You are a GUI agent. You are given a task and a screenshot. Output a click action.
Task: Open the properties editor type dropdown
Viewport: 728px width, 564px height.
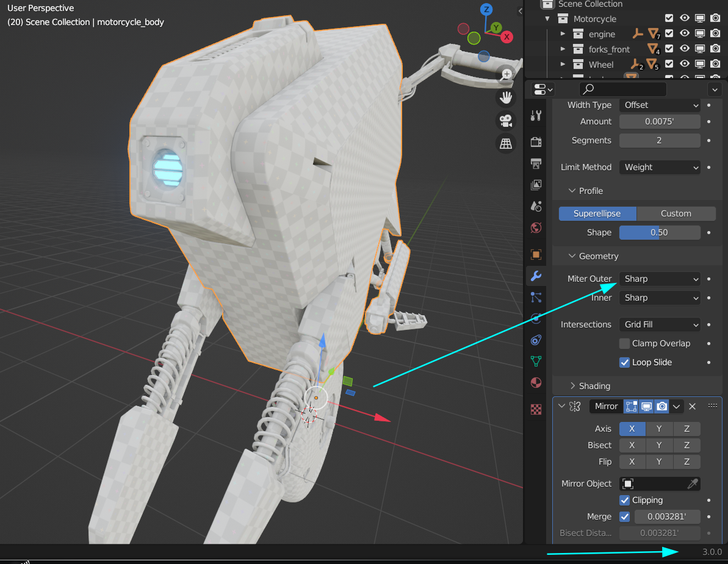tap(543, 89)
